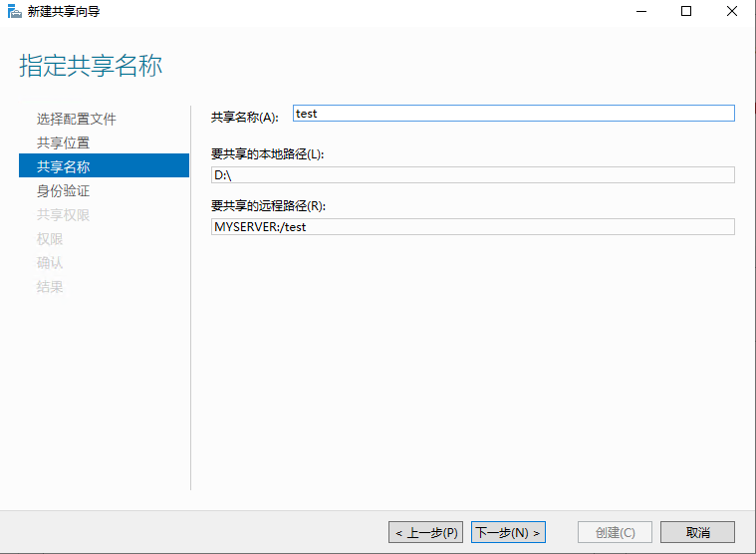Click the disabled 创建(C) button
The image size is (756, 554).
click(615, 532)
